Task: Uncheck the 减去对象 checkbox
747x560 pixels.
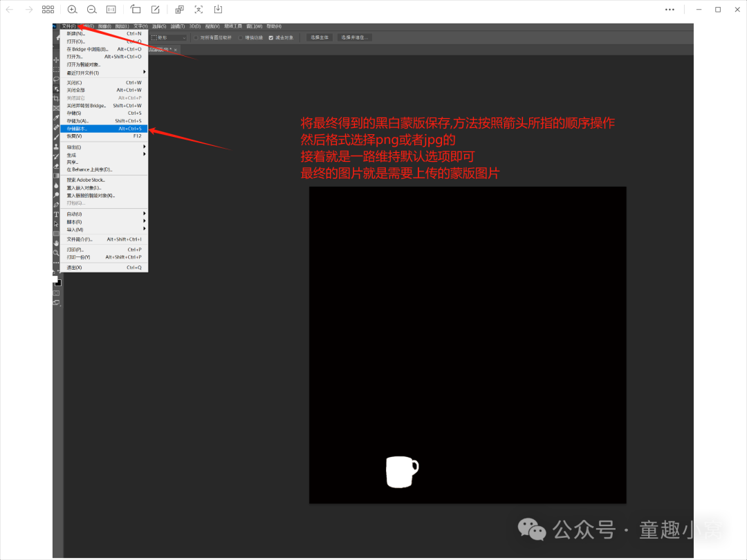Action: coord(271,37)
